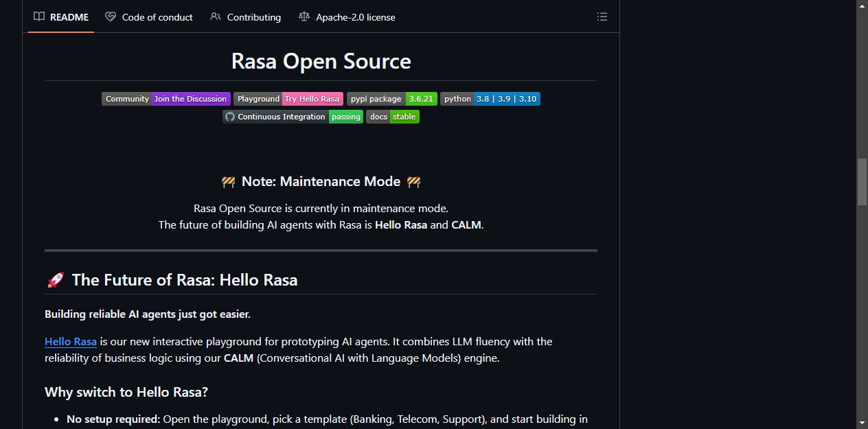Click the scrollbar up arrow

click(x=862, y=5)
